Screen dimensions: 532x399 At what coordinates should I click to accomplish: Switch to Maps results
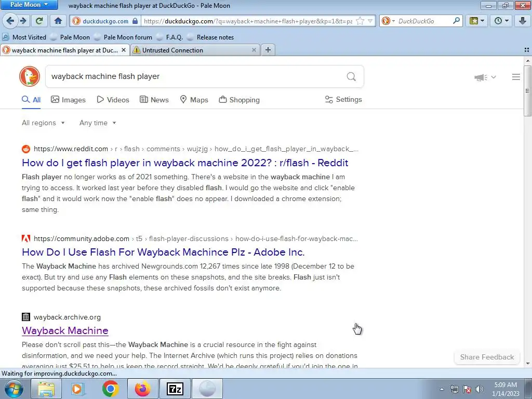pyautogui.click(x=194, y=100)
